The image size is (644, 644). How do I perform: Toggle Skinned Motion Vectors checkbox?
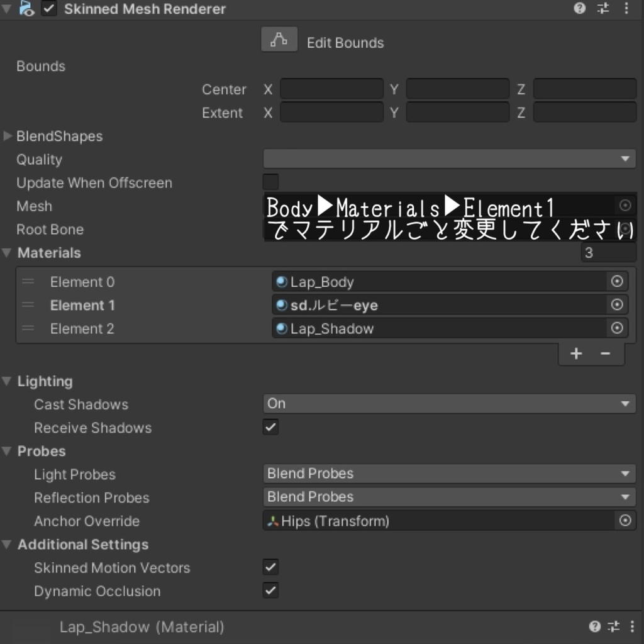pos(270,567)
